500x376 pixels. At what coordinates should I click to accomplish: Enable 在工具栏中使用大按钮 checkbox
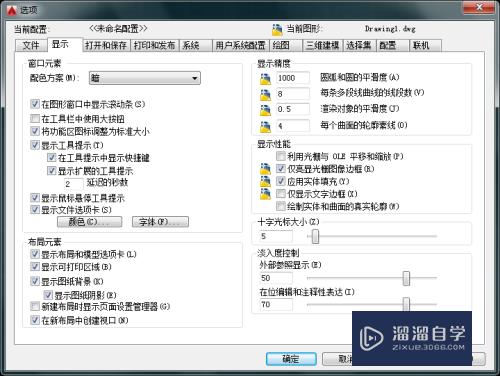[x=35, y=118]
